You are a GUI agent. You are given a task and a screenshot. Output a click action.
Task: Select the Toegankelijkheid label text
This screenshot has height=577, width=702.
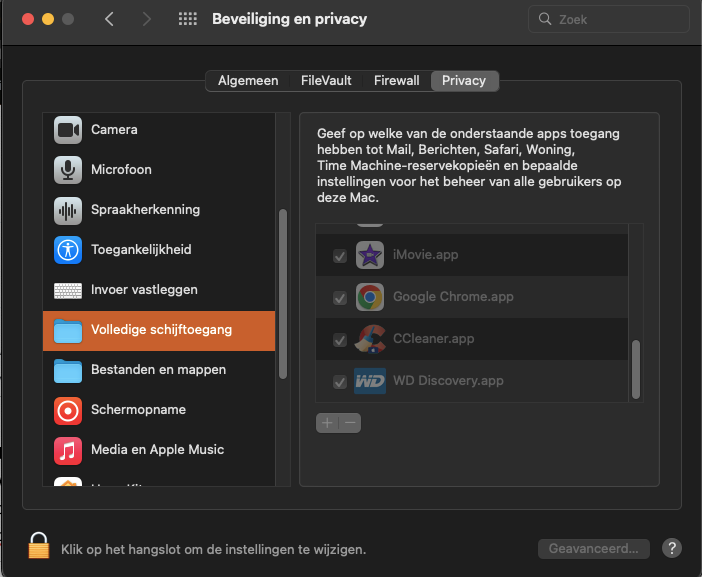click(x=141, y=249)
